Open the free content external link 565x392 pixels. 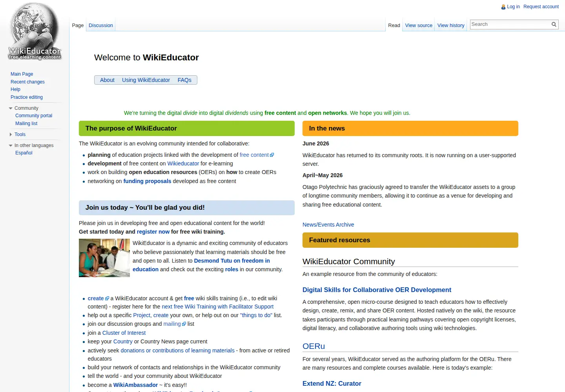257,155
